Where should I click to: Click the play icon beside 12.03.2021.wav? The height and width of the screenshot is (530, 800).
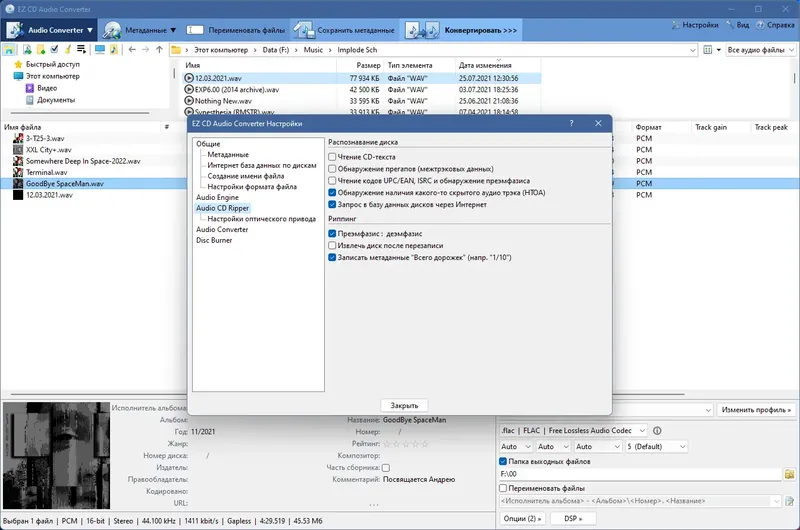(189, 78)
